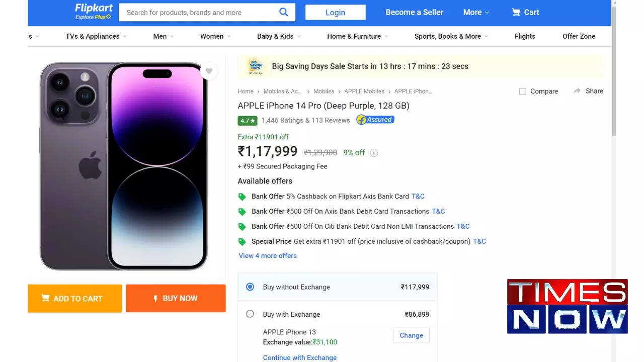This screenshot has width=644, height=362.
Task: Go to the Offer Zone section
Action: pos(579,36)
